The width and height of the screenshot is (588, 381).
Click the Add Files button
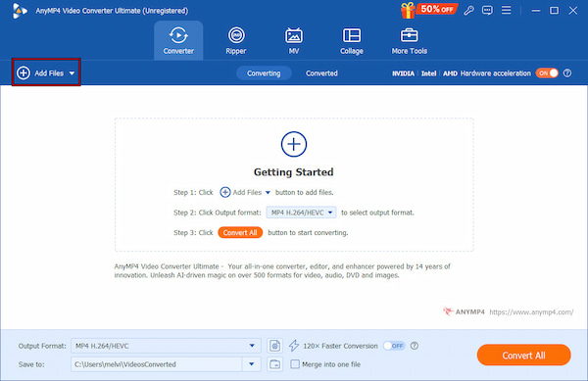coord(46,72)
